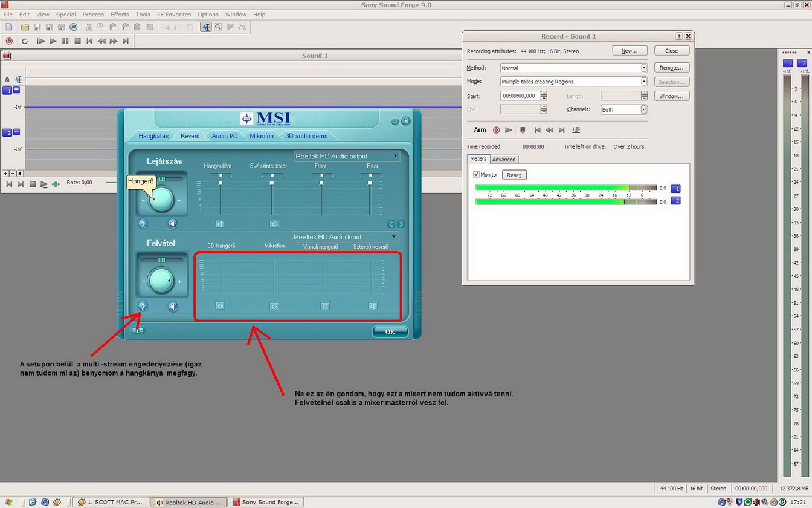812x508 pixels.
Task: Pause playback in the transport toolbar
Action: tap(65, 41)
